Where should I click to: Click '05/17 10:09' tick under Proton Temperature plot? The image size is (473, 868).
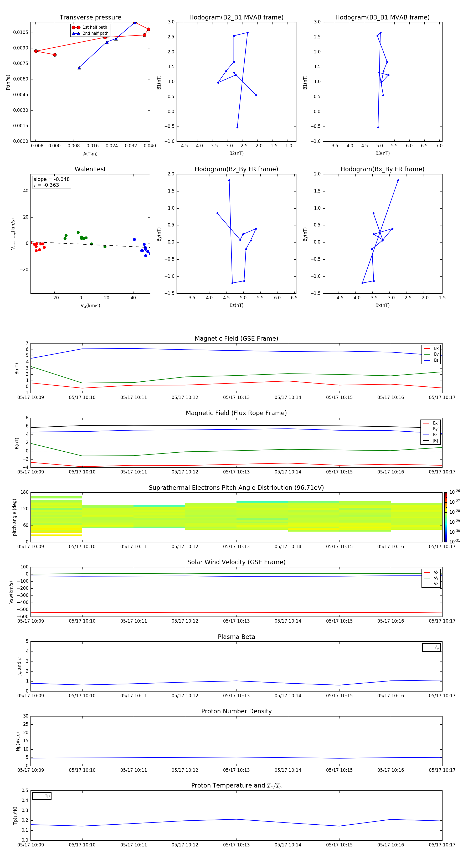coord(31,845)
